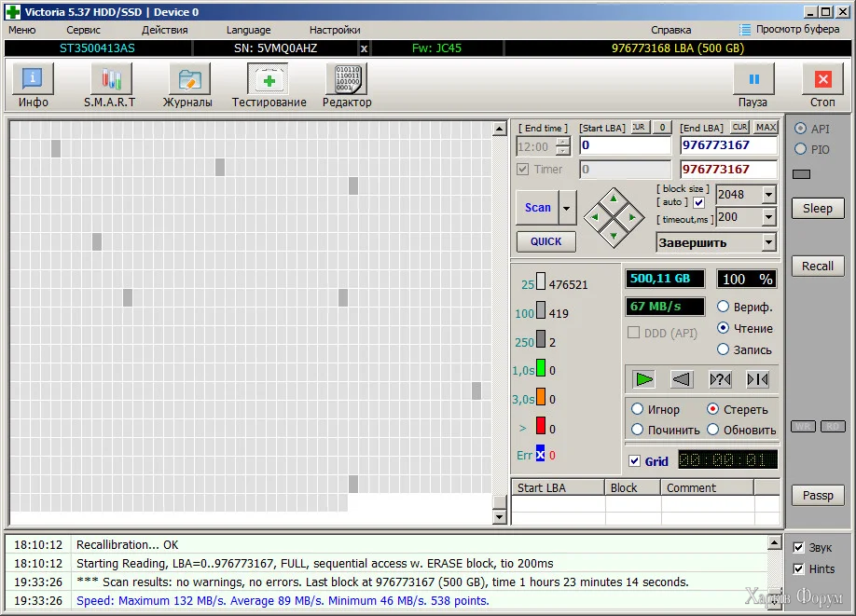Click the QUICK scan button

[x=545, y=241]
